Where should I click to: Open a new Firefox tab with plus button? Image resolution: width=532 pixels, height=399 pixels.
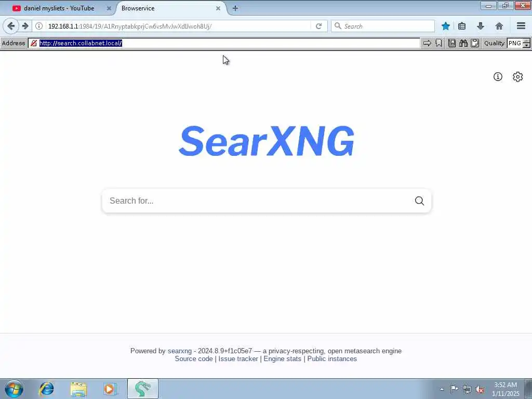tap(235, 8)
